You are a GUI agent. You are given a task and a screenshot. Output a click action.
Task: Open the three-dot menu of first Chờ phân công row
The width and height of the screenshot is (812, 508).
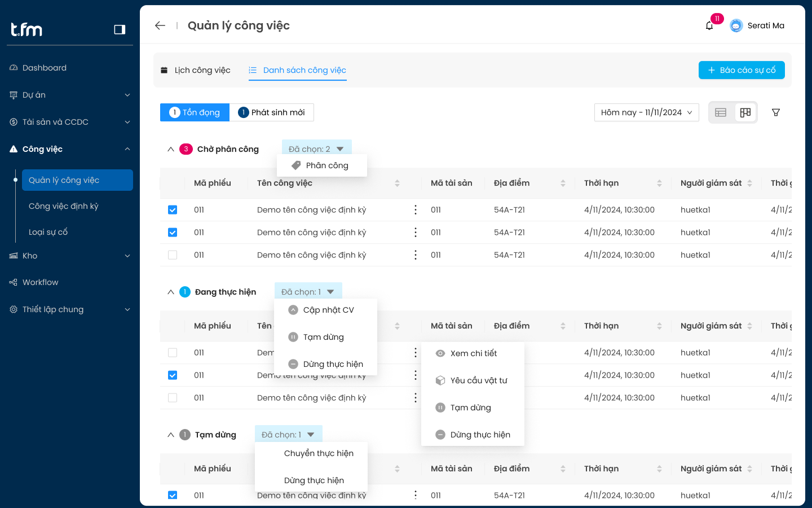[416, 210]
